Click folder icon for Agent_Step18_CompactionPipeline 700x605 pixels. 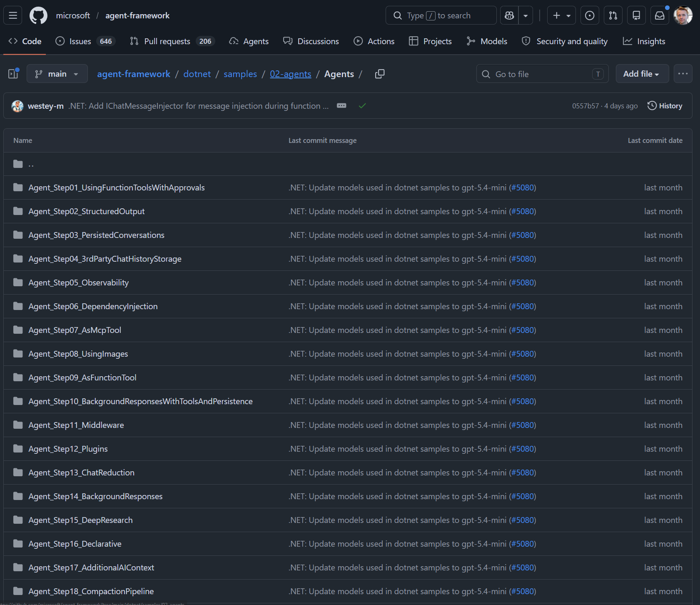[x=18, y=591]
